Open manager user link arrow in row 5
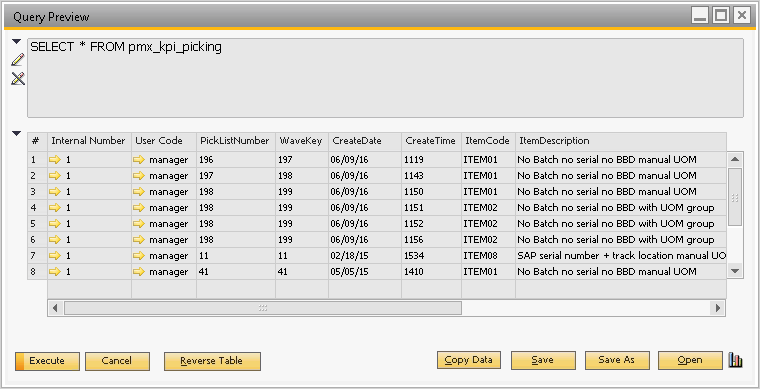This screenshot has width=760, height=389. tap(139, 223)
